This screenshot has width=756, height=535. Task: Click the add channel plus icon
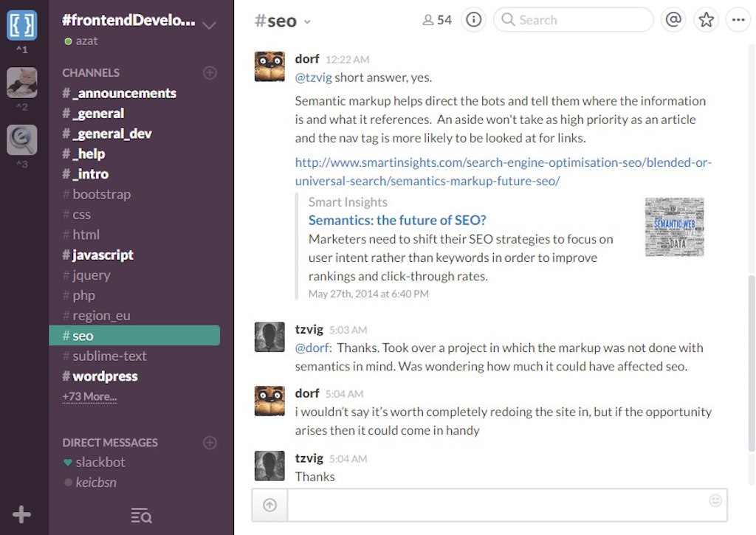click(210, 72)
